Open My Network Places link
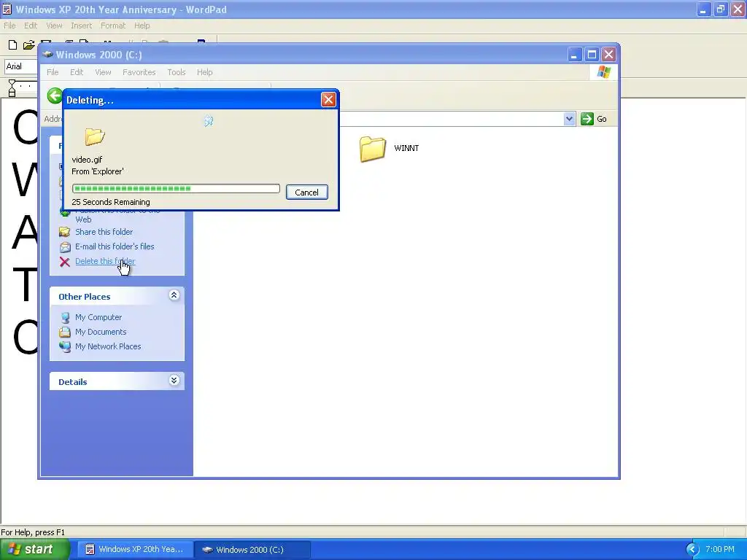The width and height of the screenshot is (747, 560). click(108, 346)
